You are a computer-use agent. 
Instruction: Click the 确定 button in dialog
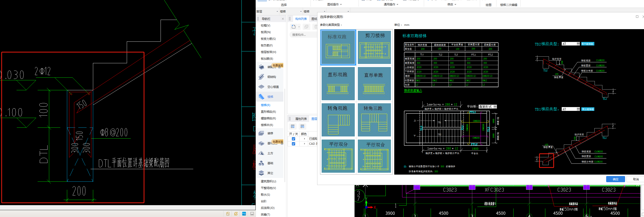(x=615, y=179)
